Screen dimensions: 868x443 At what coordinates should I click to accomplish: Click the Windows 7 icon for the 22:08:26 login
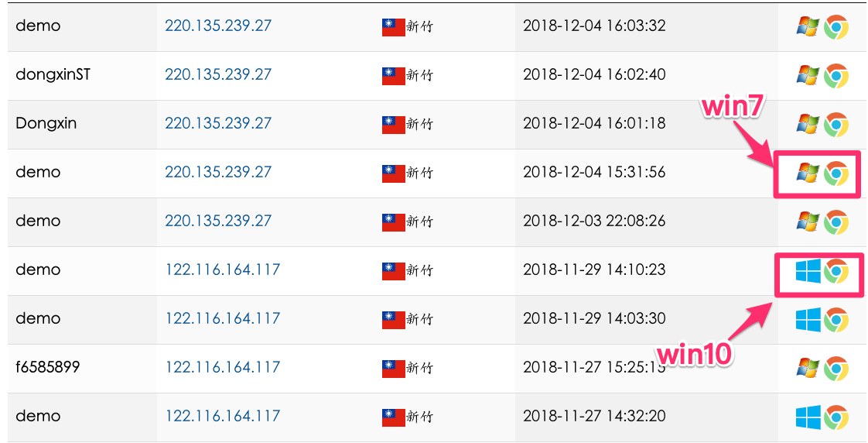point(808,221)
